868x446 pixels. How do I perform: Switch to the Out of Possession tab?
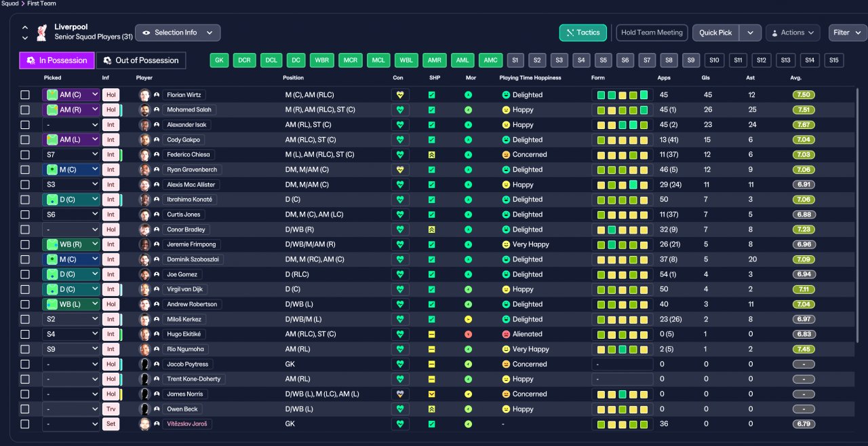(141, 60)
